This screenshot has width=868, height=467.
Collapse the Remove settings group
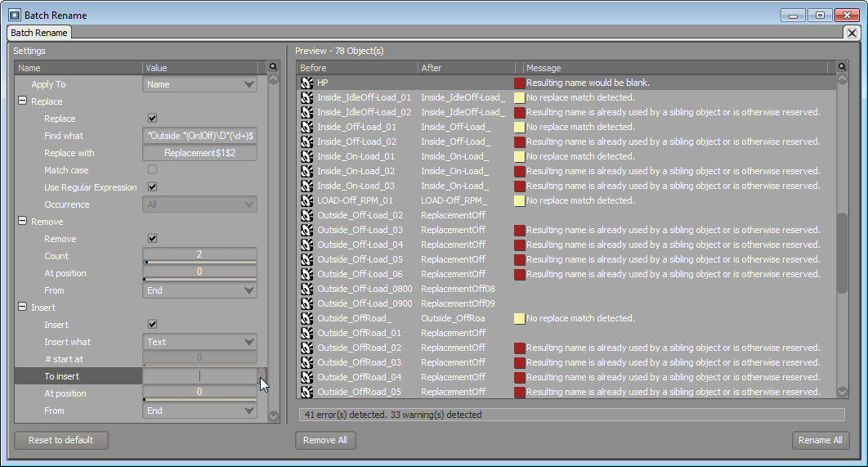pos(23,222)
